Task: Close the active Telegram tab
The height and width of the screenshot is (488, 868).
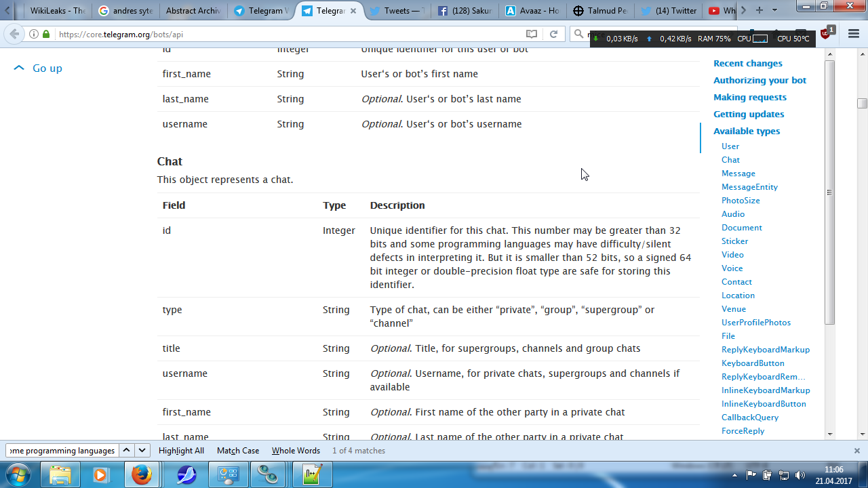Action: point(353,11)
